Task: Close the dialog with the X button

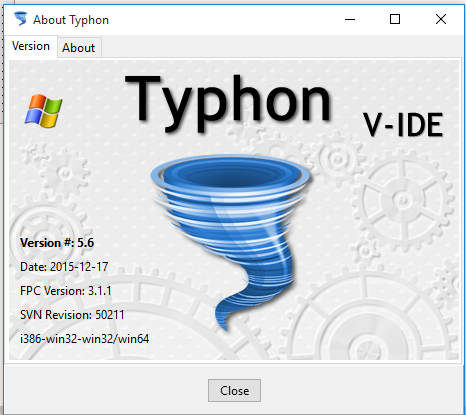Action: tap(441, 19)
